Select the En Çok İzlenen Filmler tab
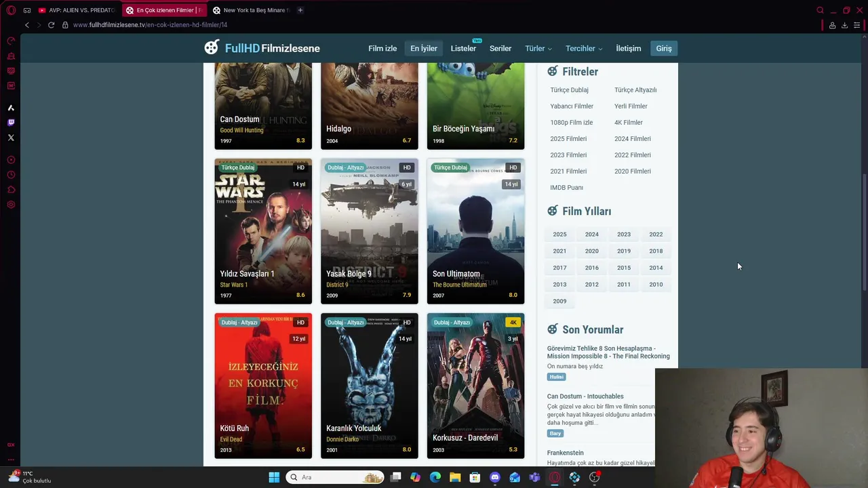 (163, 10)
